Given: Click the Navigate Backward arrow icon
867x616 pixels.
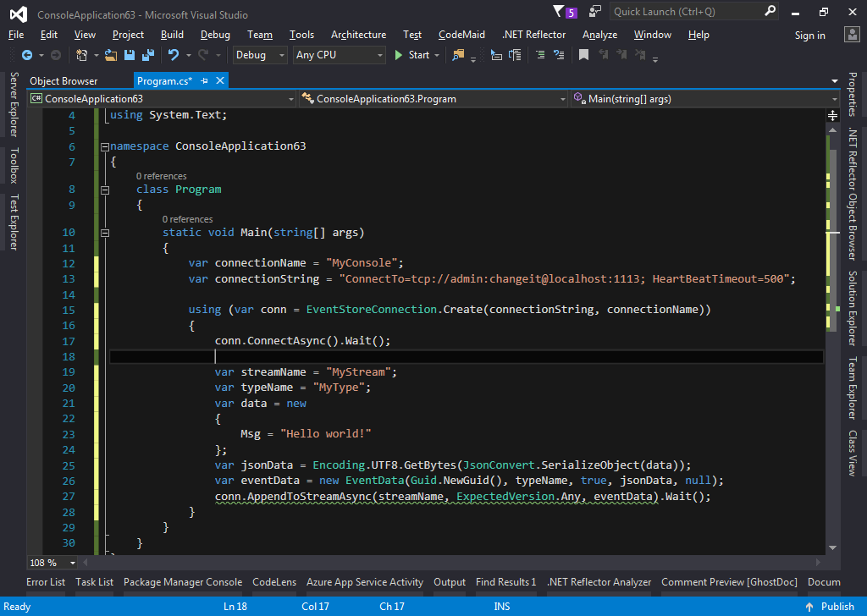Looking at the screenshot, I should (26, 55).
